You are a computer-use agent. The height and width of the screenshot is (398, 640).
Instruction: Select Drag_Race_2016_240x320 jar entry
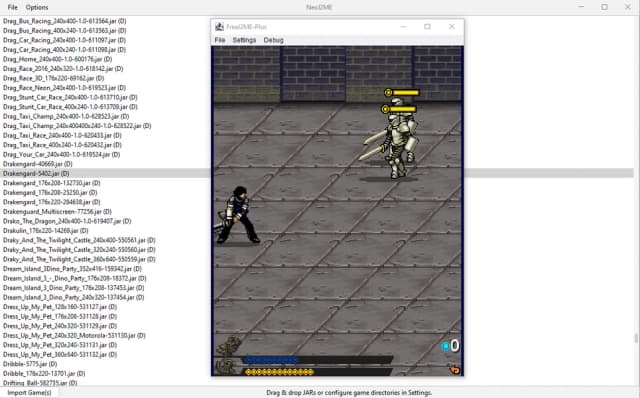[x=63, y=69]
